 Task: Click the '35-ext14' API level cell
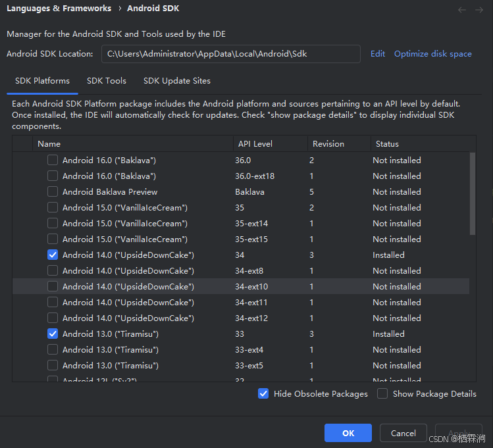pos(251,224)
